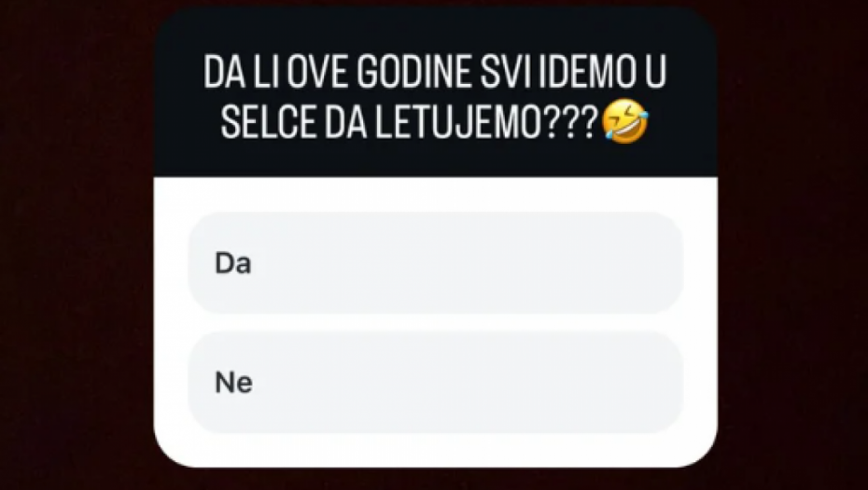Click white area below the Ne option
This screenshot has height=490, width=868.
(435, 450)
